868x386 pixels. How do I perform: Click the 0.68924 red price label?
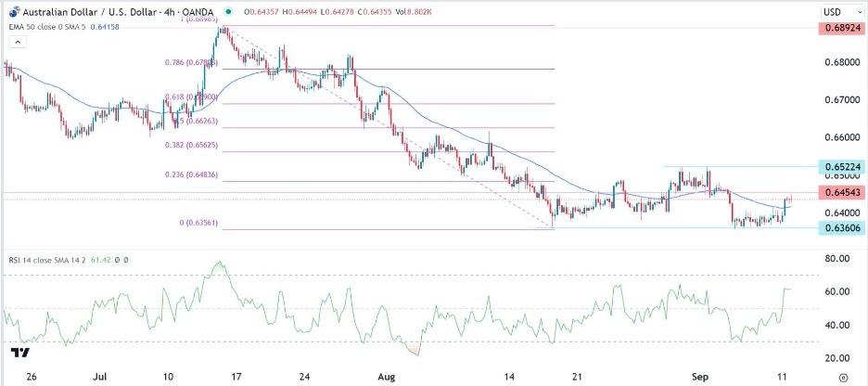[843, 27]
